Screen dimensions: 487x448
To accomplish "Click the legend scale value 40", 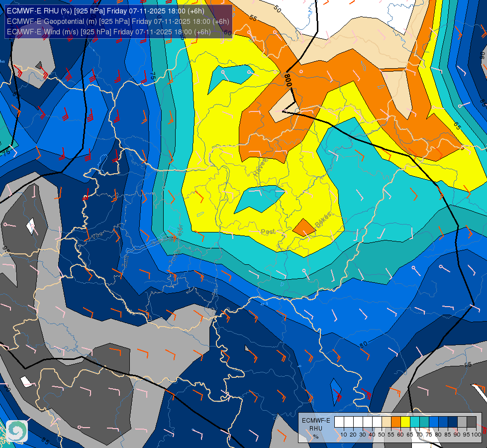I will click(372, 435).
